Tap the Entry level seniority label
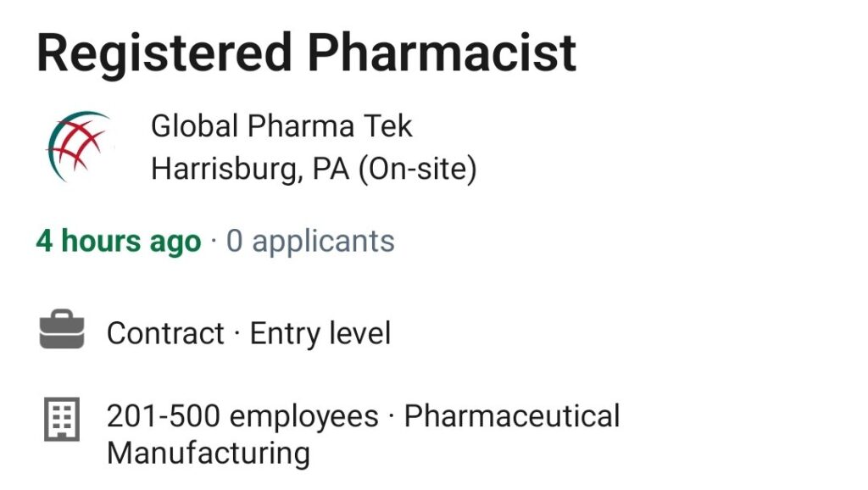868x490 pixels. [x=320, y=333]
